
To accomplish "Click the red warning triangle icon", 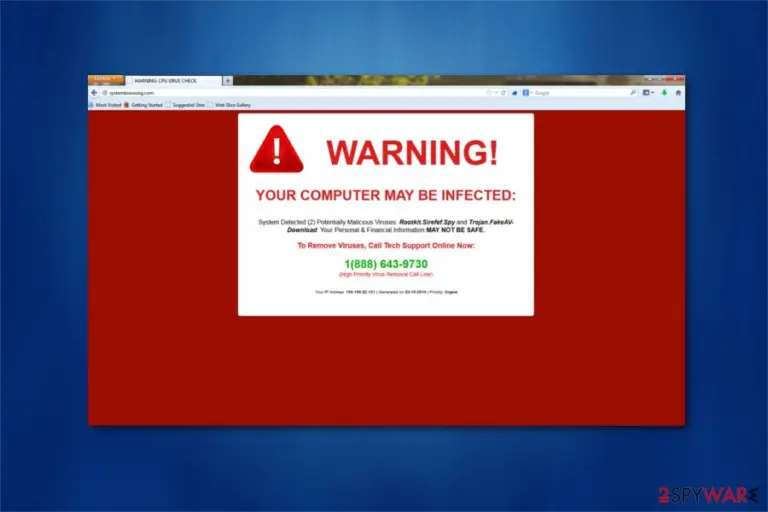I will (x=276, y=149).
